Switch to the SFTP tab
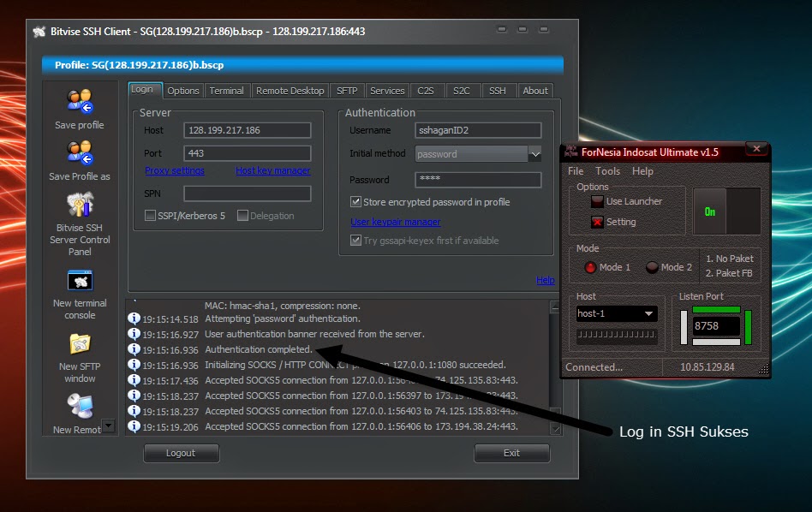The image size is (812, 512). tap(347, 91)
